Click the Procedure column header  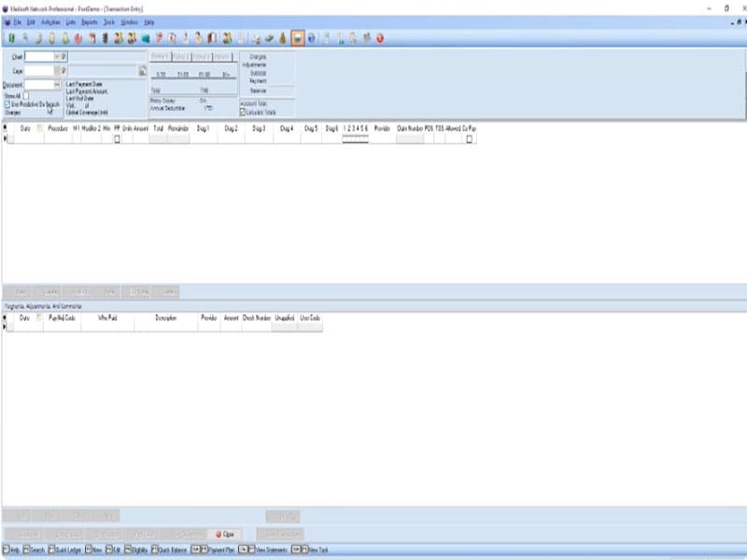56,128
